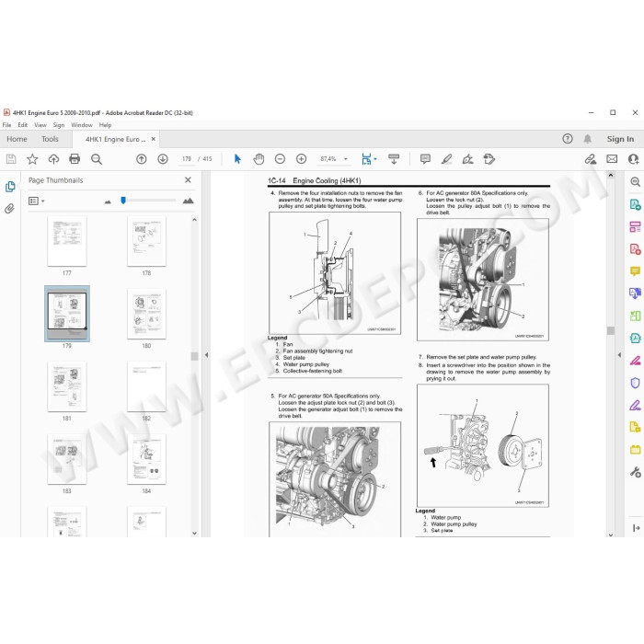Switch to the Home tab
644x644 pixels.
click(x=17, y=139)
